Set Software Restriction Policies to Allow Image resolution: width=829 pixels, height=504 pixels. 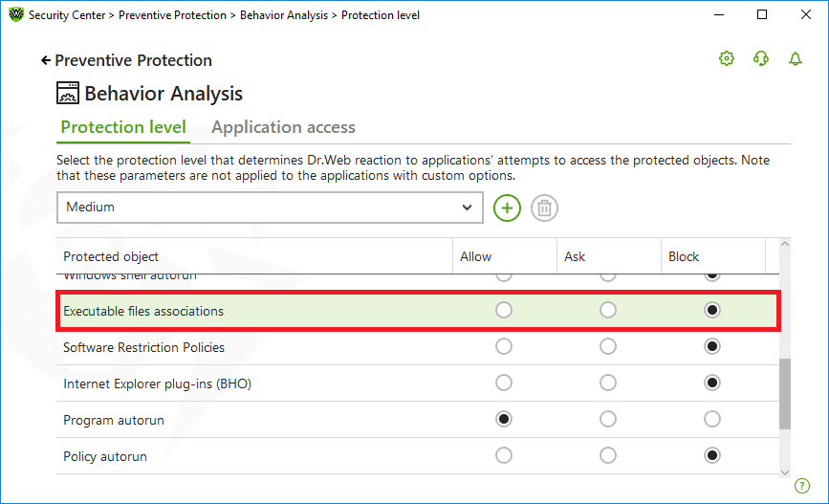[504, 346]
